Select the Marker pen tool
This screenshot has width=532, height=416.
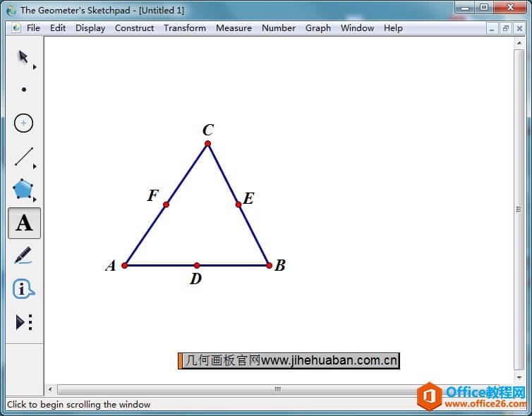(23, 255)
